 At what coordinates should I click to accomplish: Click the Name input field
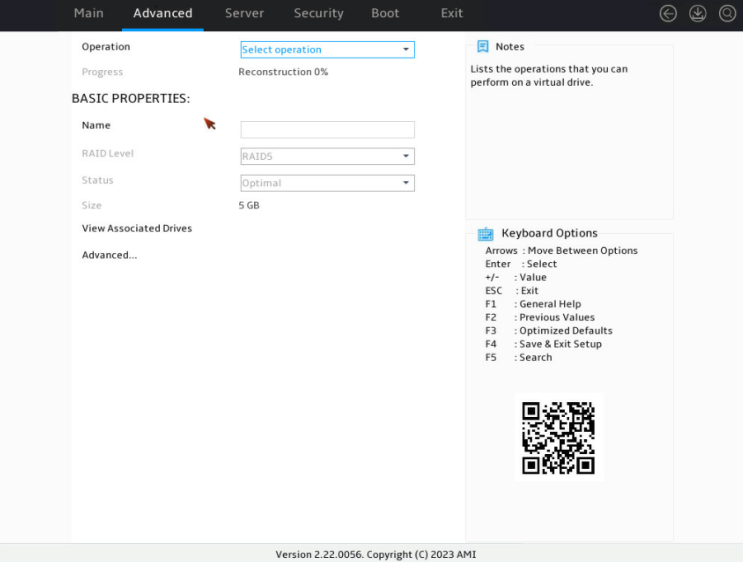327,130
